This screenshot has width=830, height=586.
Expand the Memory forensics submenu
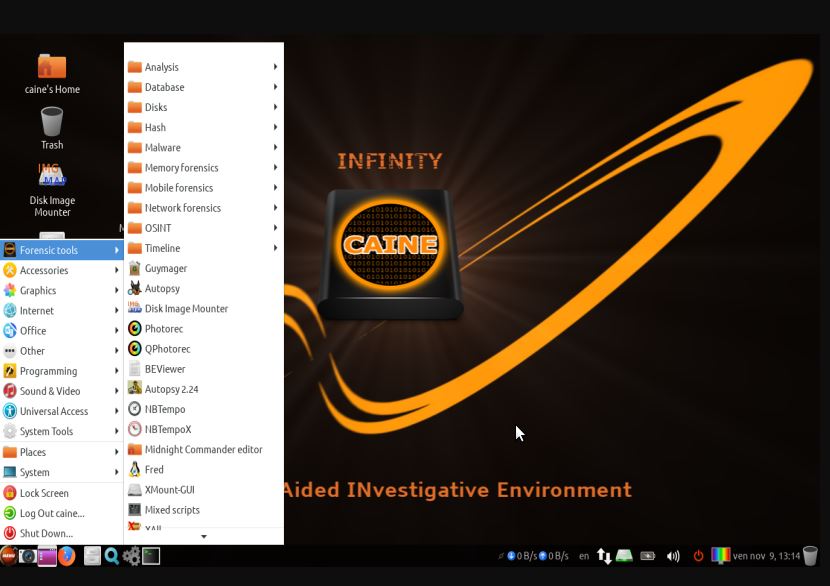[204, 168]
